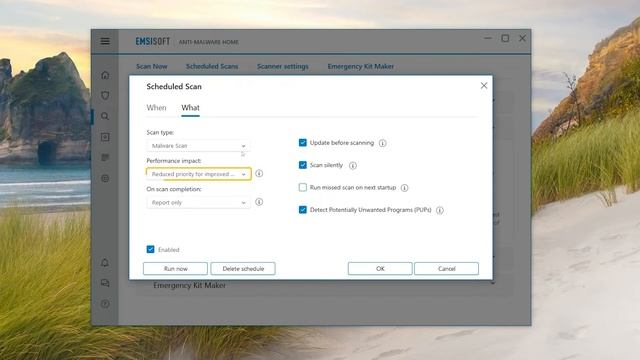Click the Emergency Kit Maker section heading
This screenshot has height=360, width=640.
click(x=189, y=285)
